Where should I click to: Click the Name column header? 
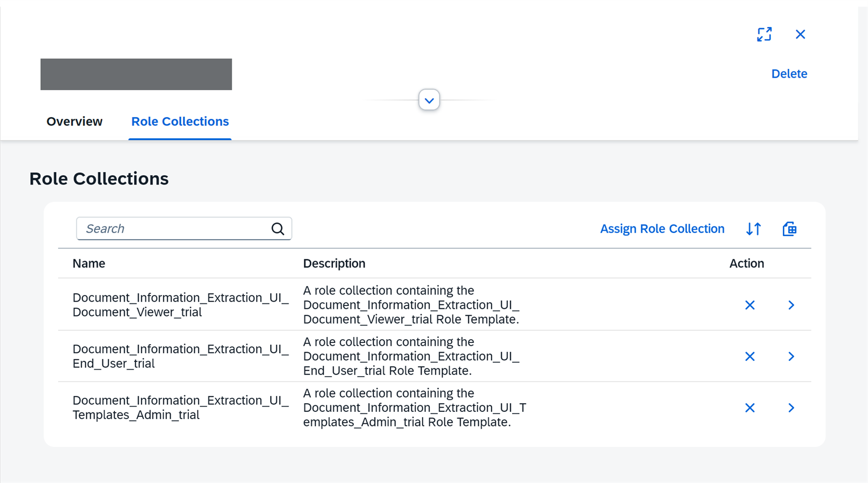point(89,264)
